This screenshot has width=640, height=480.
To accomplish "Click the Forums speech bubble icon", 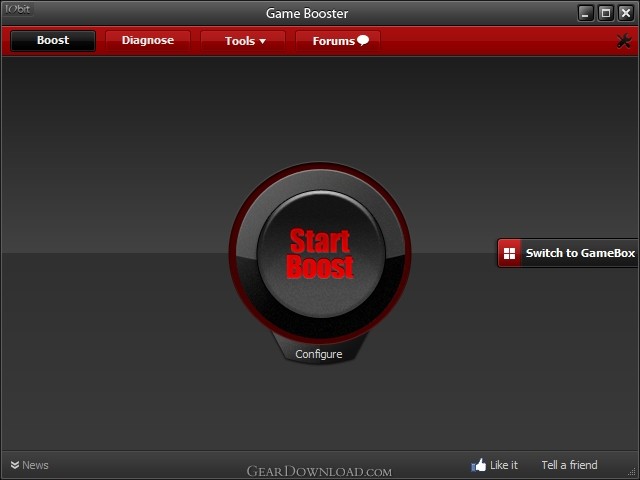I will (362, 40).
